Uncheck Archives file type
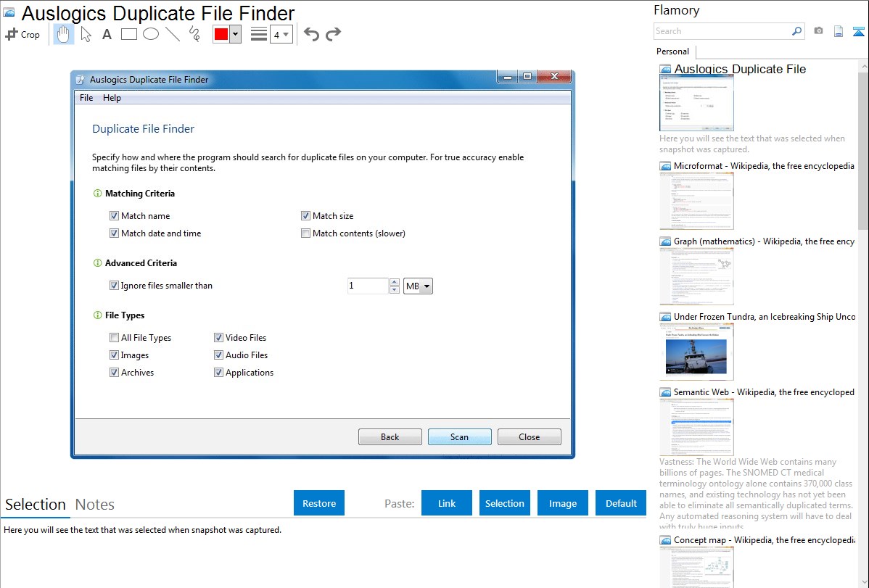Viewport: 869px width, 588px height. (114, 373)
